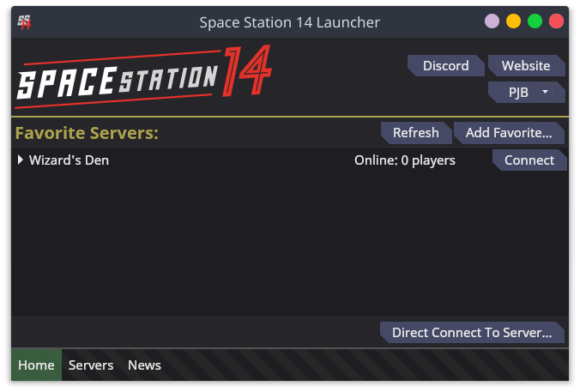
Task: Expand the Wizard's Den server entry
Action: [x=21, y=160]
